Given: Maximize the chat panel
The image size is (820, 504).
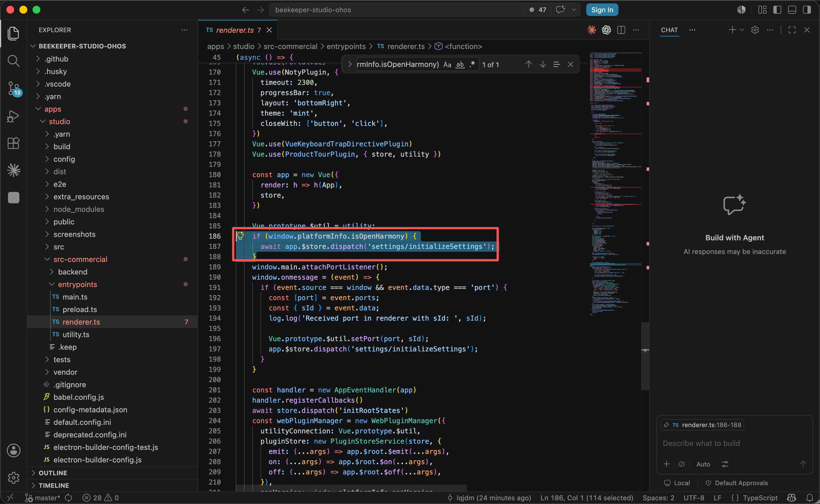Looking at the screenshot, I should [792, 30].
